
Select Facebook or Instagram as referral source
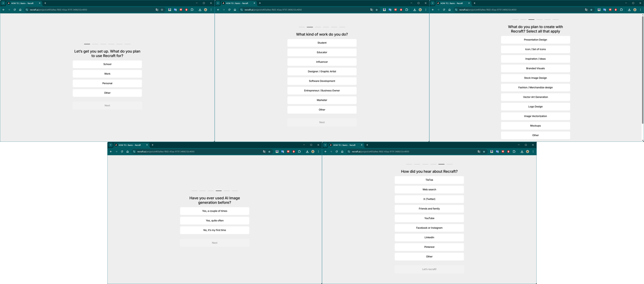pyautogui.click(x=429, y=228)
